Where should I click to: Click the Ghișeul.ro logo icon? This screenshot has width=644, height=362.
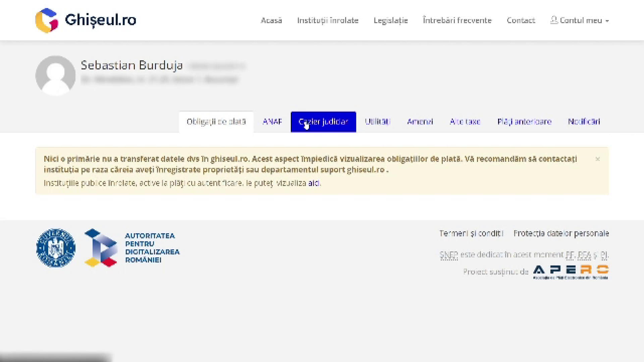[47, 20]
